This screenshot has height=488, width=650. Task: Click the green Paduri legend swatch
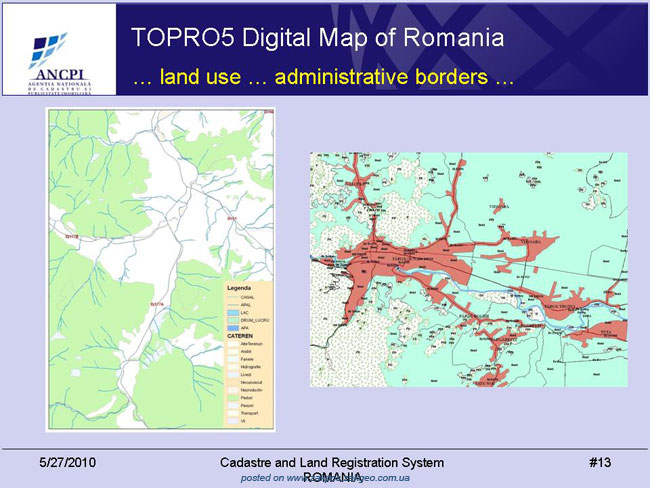(x=233, y=398)
